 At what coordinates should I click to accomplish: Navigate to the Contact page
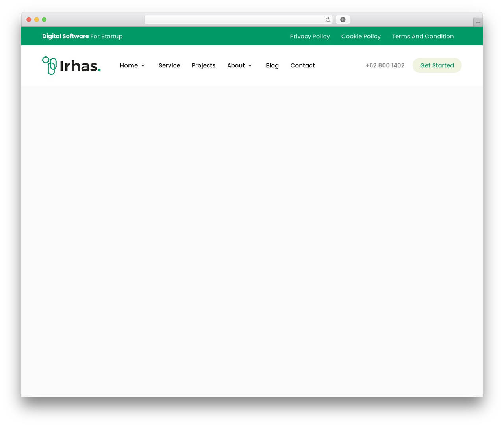point(302,65)
